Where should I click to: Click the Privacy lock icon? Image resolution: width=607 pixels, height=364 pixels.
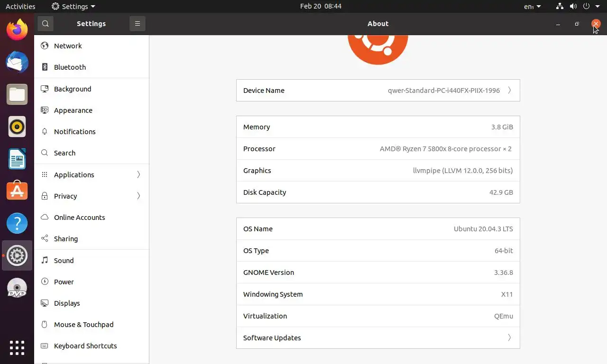pos(45,196)
